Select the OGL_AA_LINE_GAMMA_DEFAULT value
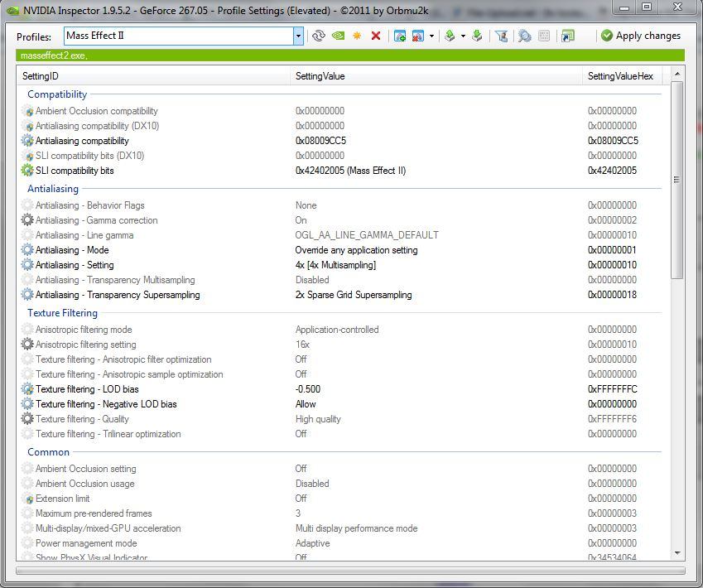 pos(367,235)
